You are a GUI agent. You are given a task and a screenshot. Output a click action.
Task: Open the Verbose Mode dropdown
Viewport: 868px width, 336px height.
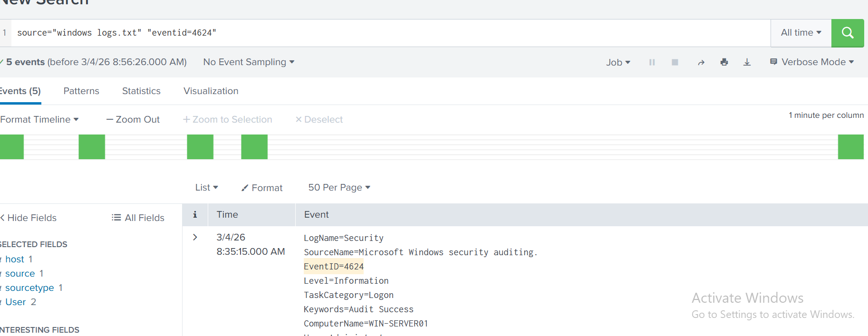(x=812, y=62)
